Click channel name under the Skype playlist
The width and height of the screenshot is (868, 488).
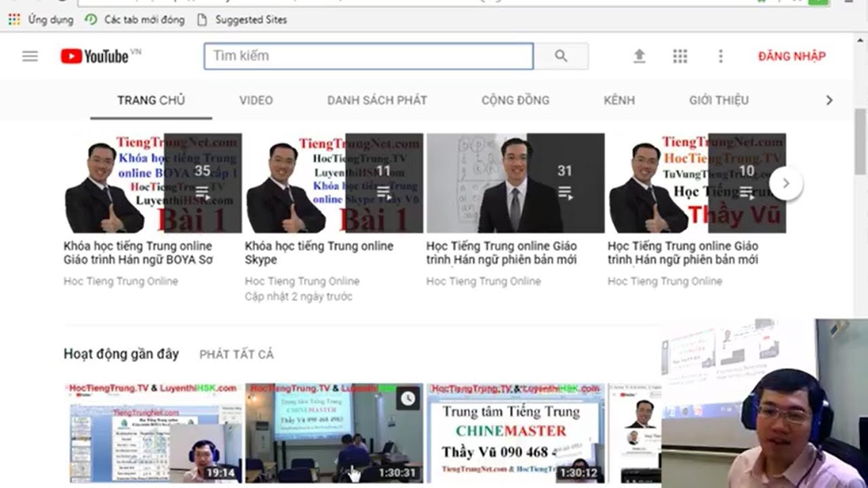point(302,281)
